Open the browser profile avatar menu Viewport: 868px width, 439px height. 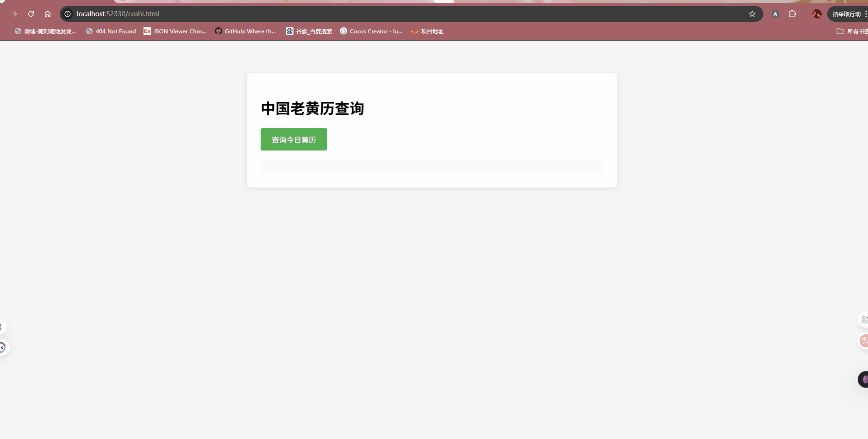tap(816, 14)
